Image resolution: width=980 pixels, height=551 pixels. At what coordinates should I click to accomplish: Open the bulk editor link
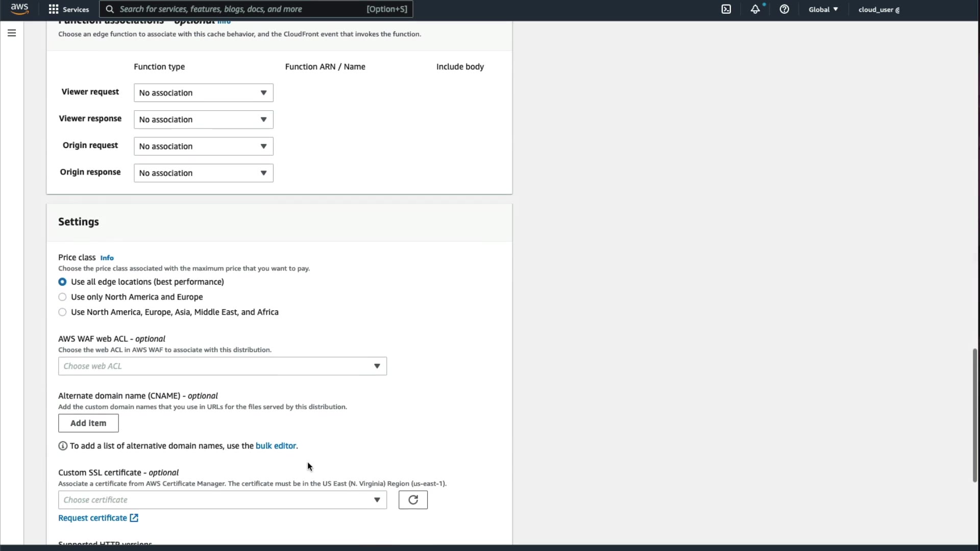tap(276, 446)
